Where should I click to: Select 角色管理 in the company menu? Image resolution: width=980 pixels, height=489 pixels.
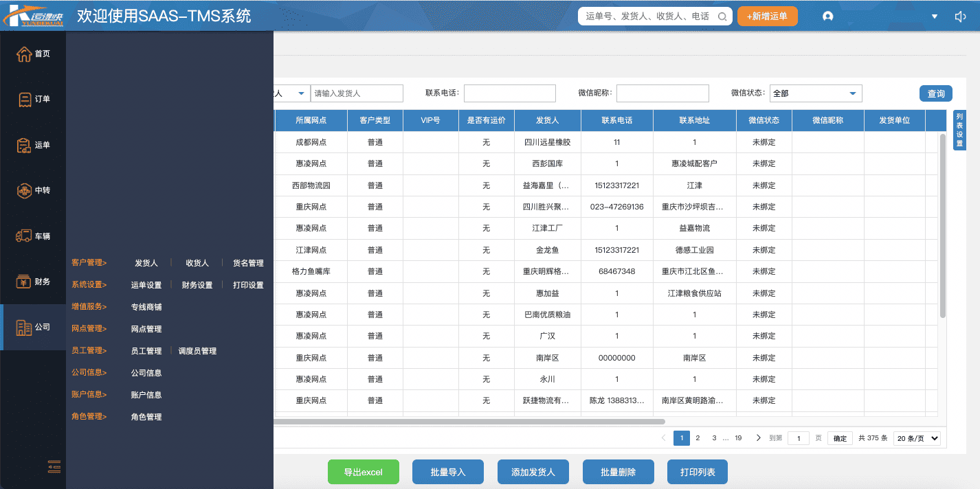146,417
